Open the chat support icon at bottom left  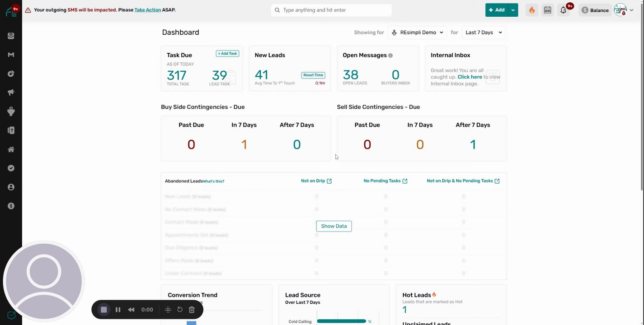11,316
